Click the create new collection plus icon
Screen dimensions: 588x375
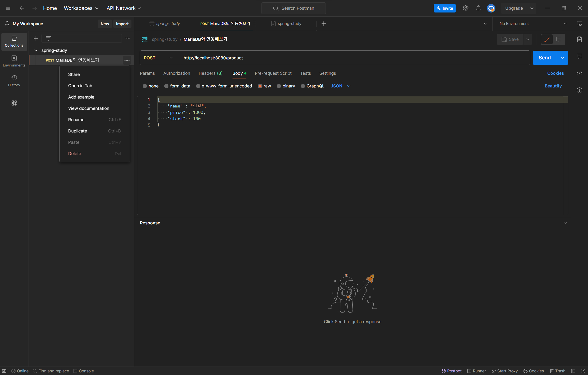(36, 38)
